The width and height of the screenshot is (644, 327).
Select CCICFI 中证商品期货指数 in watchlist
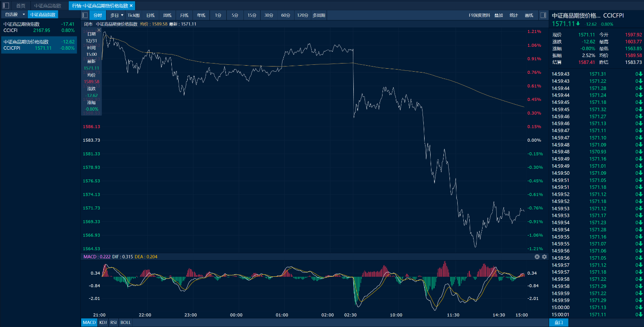[39, 27]
